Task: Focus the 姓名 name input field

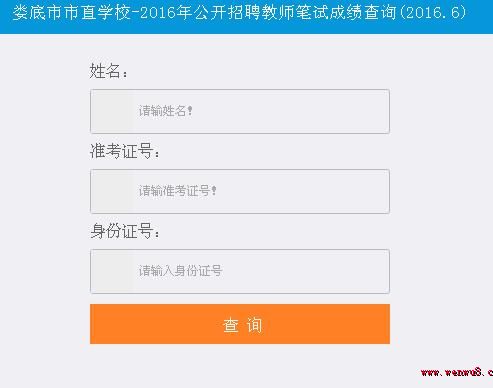Action: [240, 111]
